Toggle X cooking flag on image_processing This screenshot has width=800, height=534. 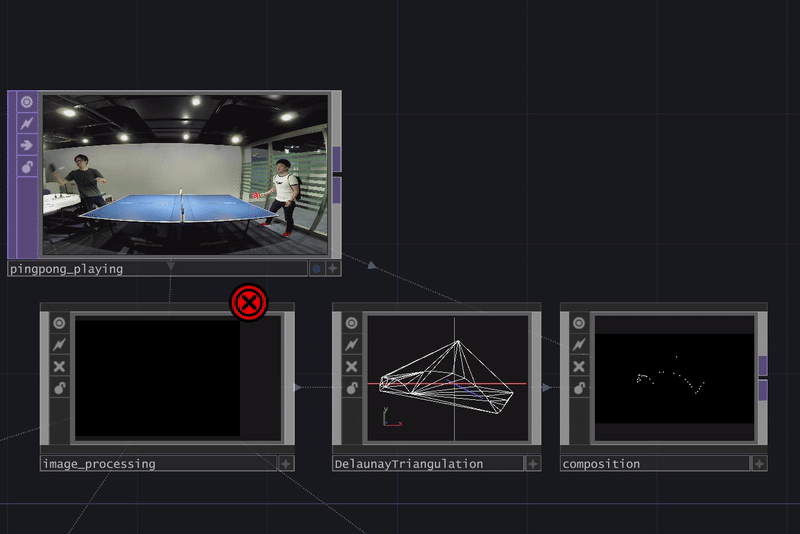coord(59,366)
